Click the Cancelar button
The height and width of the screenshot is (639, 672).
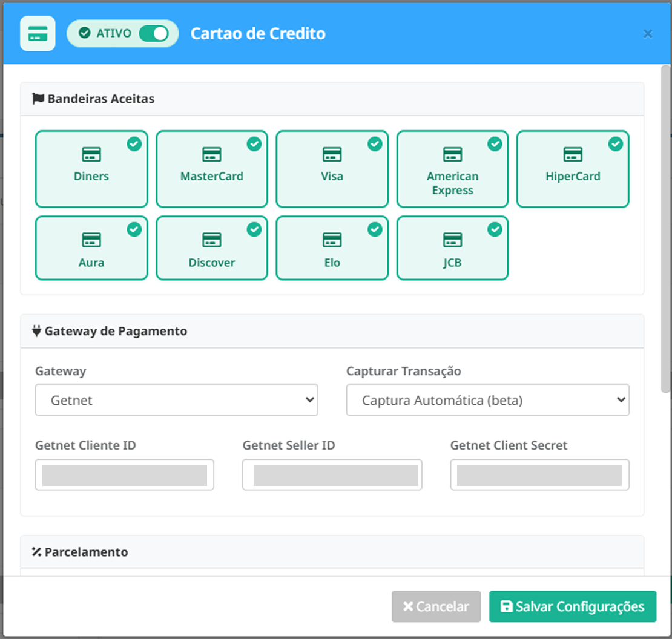(x=436, y=606)
